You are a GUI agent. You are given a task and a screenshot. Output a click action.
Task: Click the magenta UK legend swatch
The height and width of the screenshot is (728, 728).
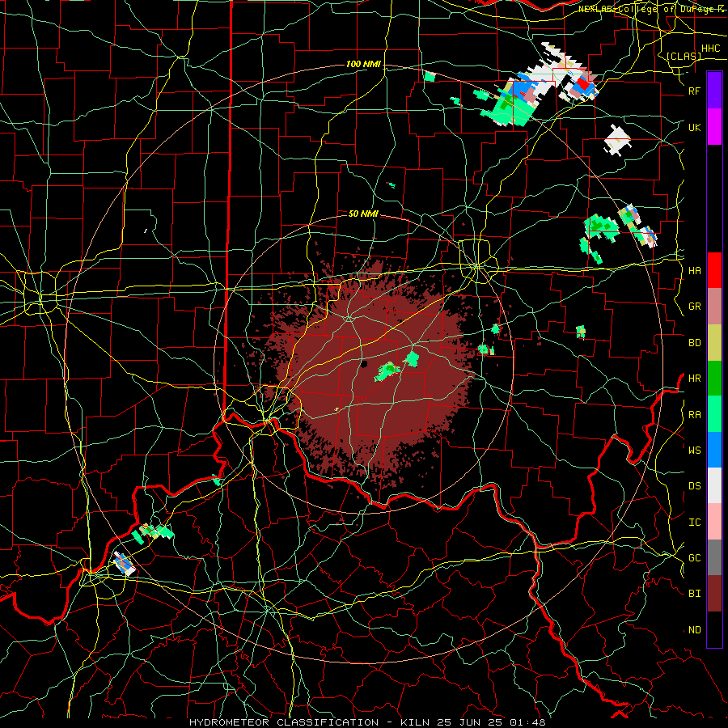click(714, 127)
